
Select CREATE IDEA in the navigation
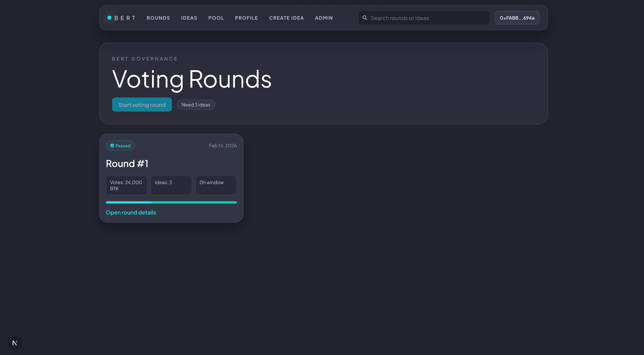(x=287, y=18)
